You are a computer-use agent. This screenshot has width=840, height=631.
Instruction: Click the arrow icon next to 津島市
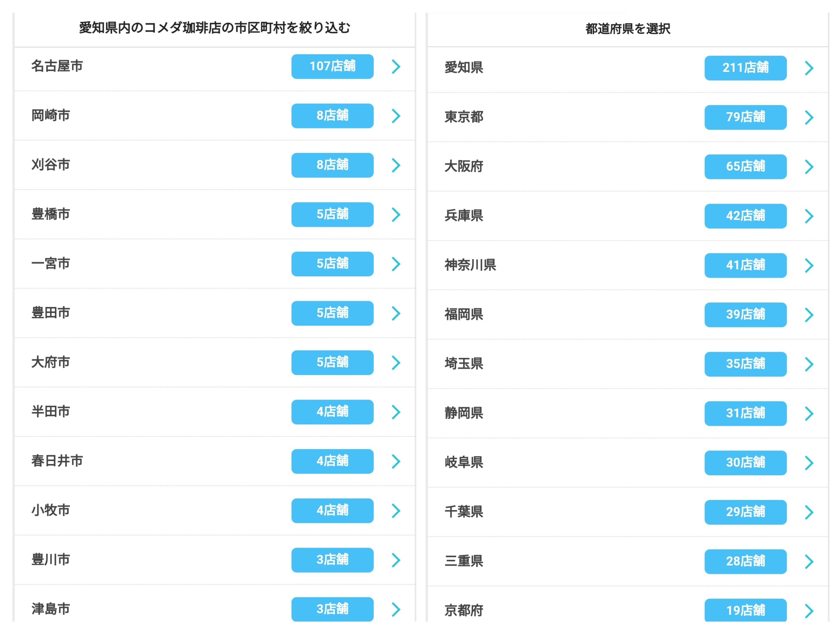396,609
